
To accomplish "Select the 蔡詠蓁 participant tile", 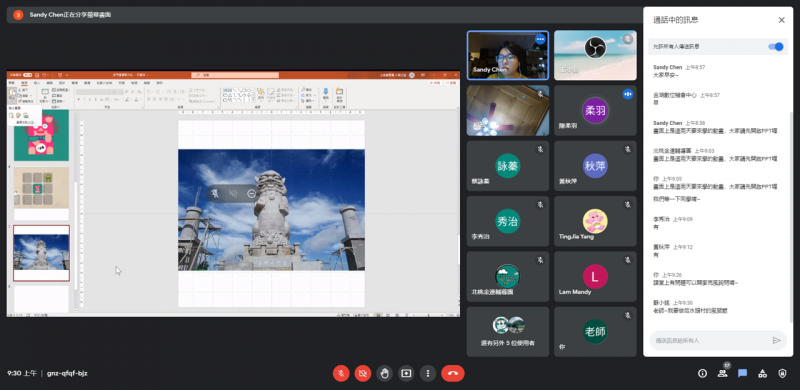I will 508,165.
